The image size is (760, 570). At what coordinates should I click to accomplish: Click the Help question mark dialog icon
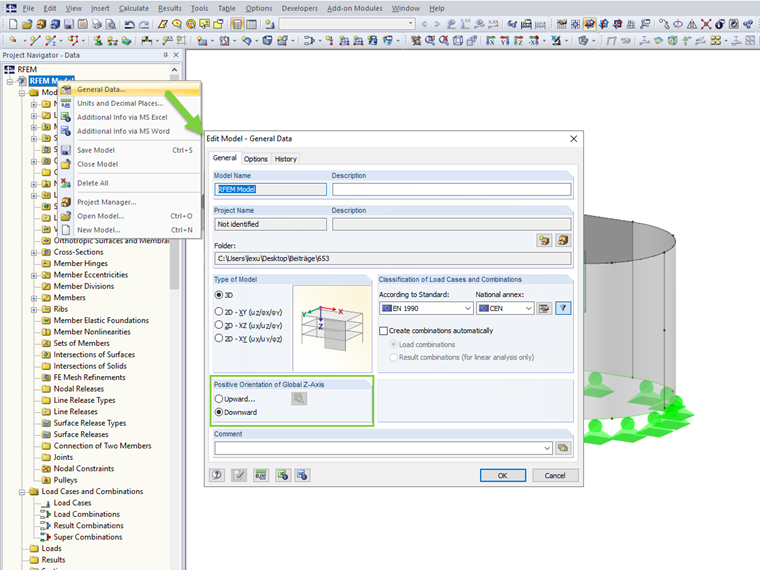click(217, 475)
